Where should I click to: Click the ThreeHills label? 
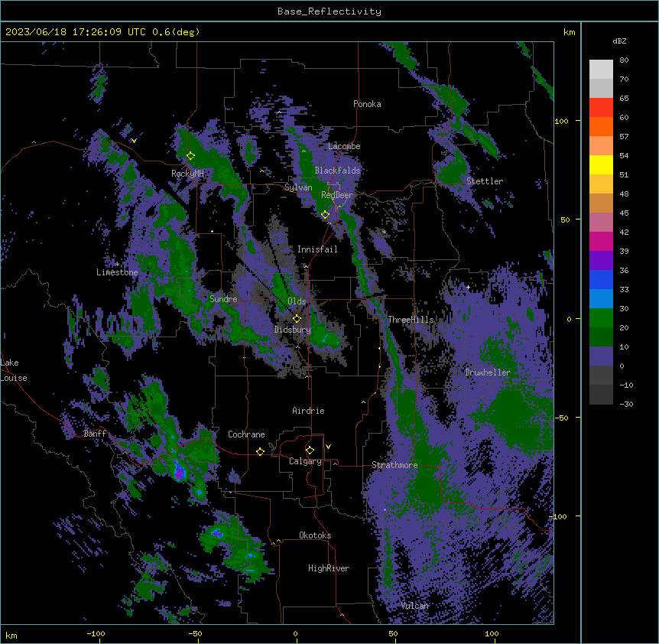(x=411, y=320)
